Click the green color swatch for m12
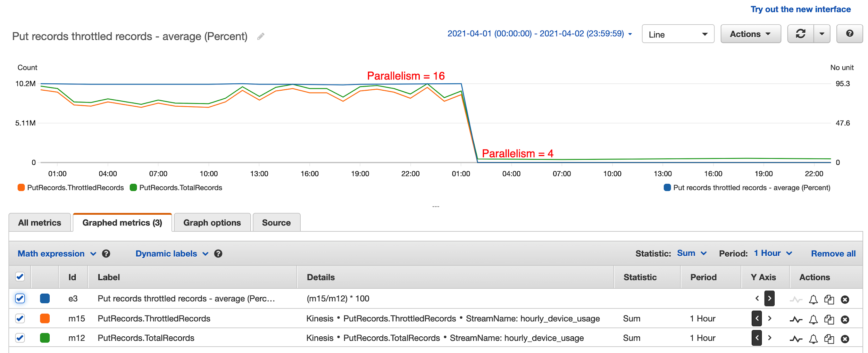 (x=45, y=338)
